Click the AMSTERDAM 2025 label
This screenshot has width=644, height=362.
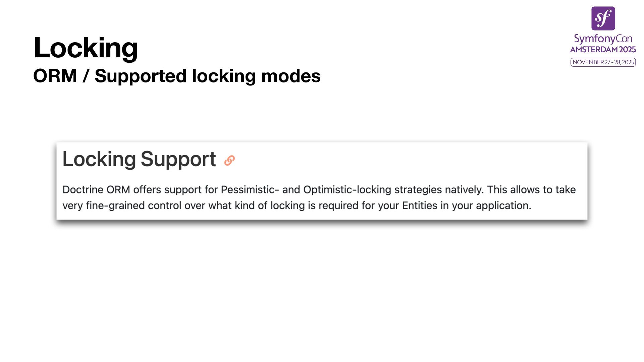603,50
